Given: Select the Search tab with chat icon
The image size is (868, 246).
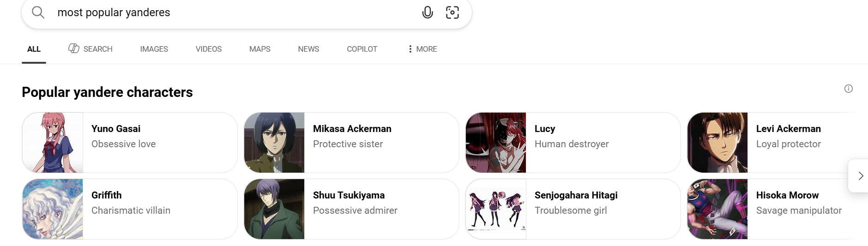Looking at the screenshot, I should point(90,49).
